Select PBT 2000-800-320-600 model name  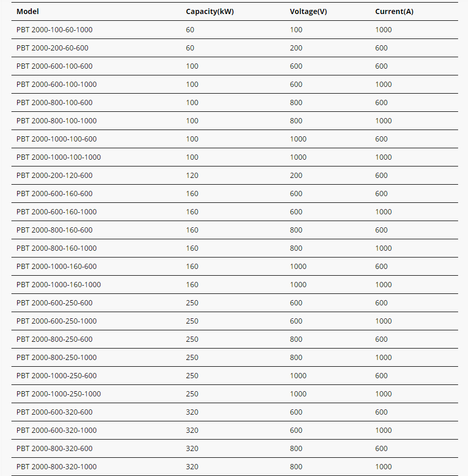pos(55,448)
